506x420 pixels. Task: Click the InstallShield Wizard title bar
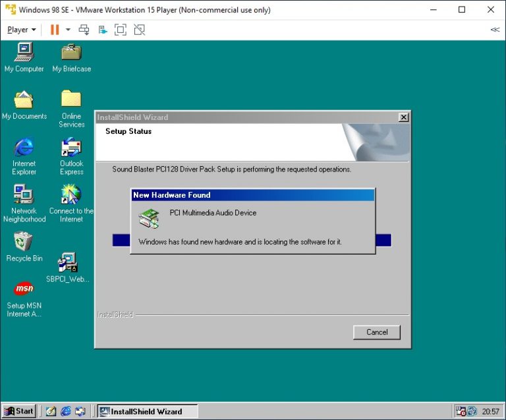[x=247, y=117]
